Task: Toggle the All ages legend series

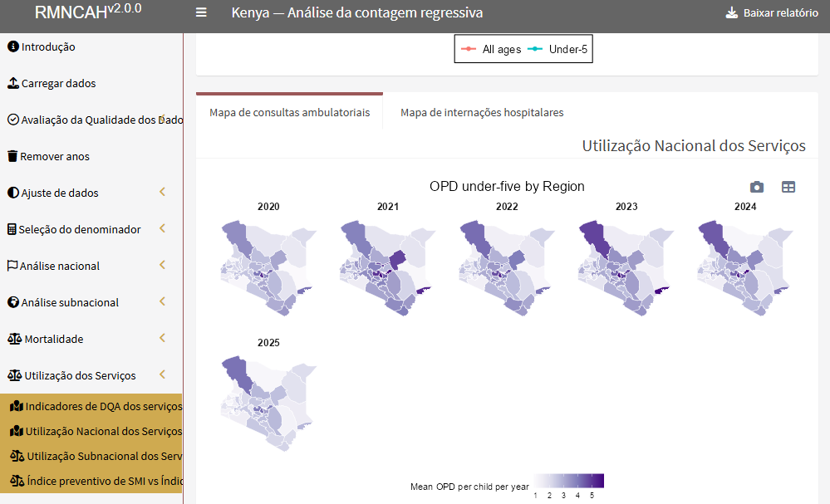Action: coord(491,49)
